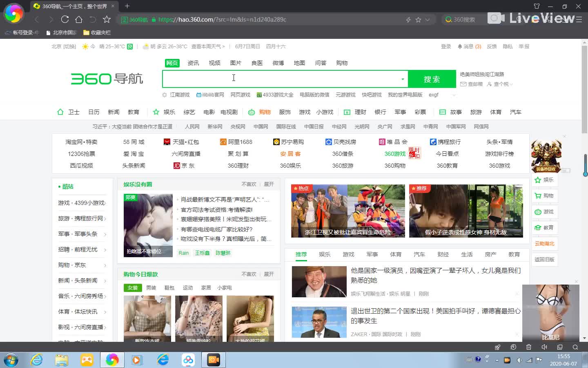Screen dimensions: 588x368
Task: Open a new tab with plus icon
Action: pos(127,6)
